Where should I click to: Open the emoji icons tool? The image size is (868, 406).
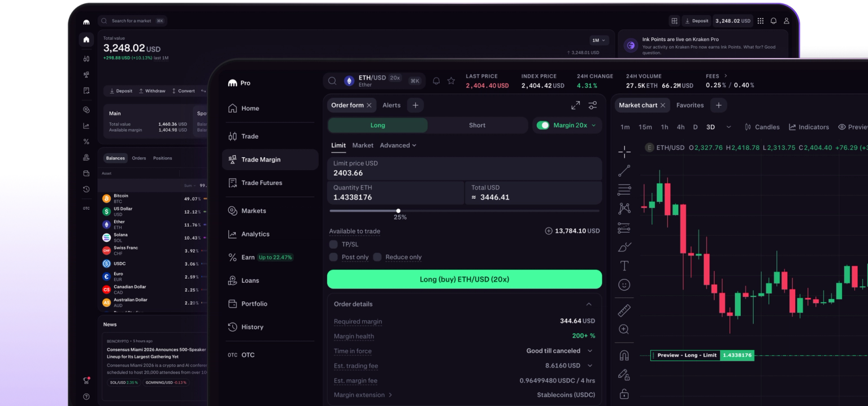(624, 285)
